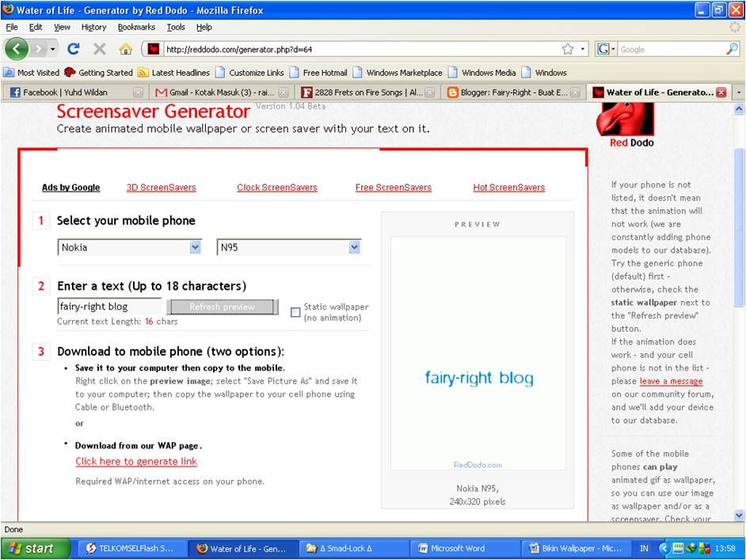This screenshot has width=746, height=560.
Task: Click the Google search magnifier icon
Action: point(733,48)
